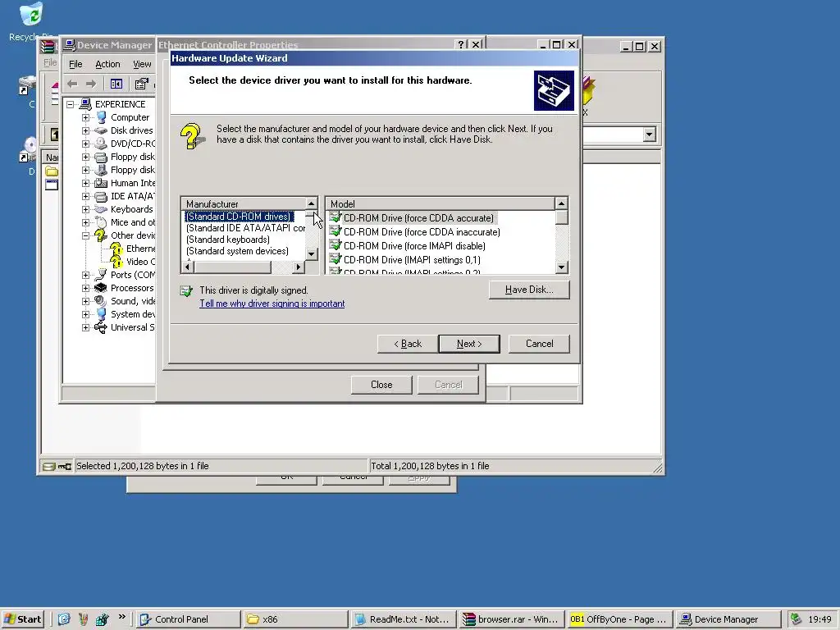Click the system tray network icon
The image size is (840, 630).
pyautogui.click(x=796, y=619)
